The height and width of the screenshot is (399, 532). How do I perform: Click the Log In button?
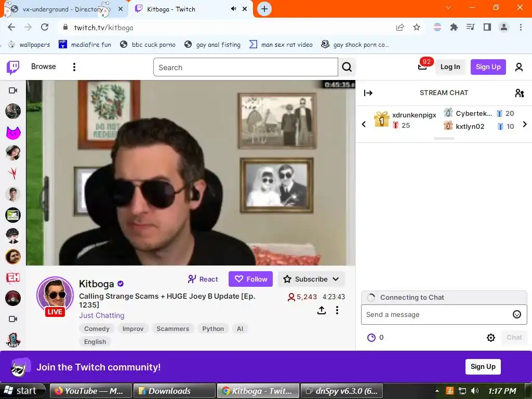[450, 67]
